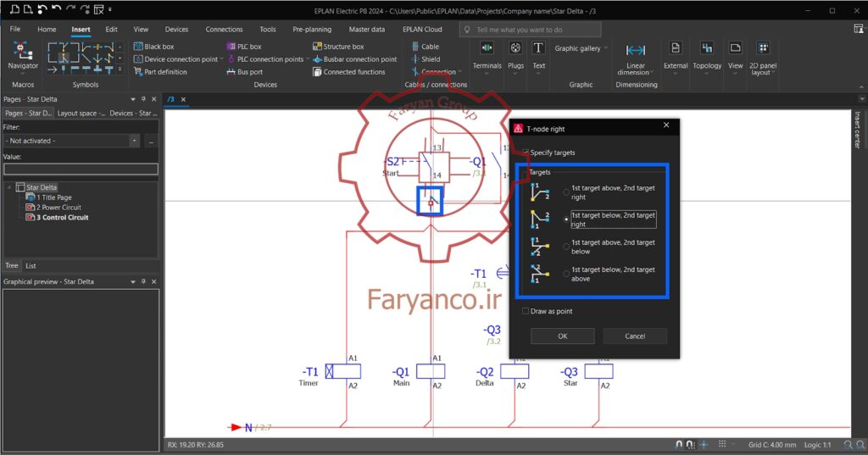Click the External ribbon icon
This screenshot has width=868, height=455.
point(676,48)
